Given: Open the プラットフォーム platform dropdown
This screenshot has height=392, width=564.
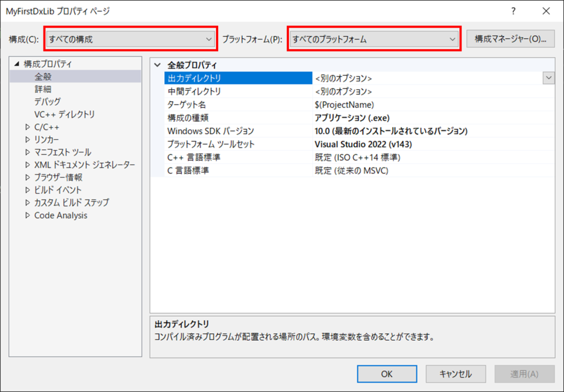Looking at the screenshot, I should [374, 39].
